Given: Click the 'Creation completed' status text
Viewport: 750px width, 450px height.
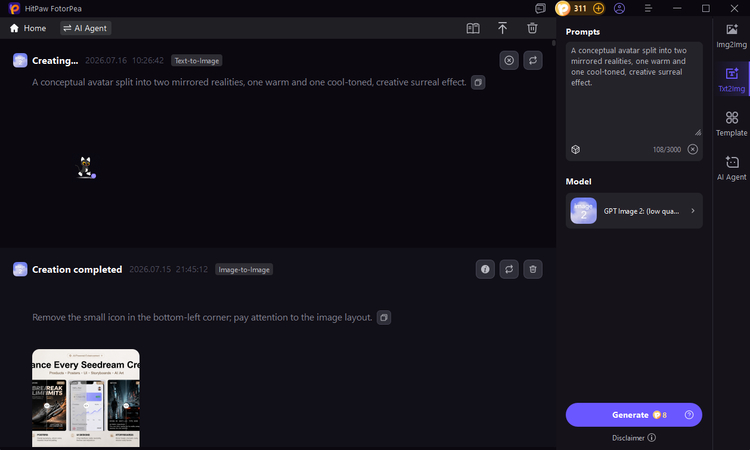Looking at the screenshot, I should (77, 270).
